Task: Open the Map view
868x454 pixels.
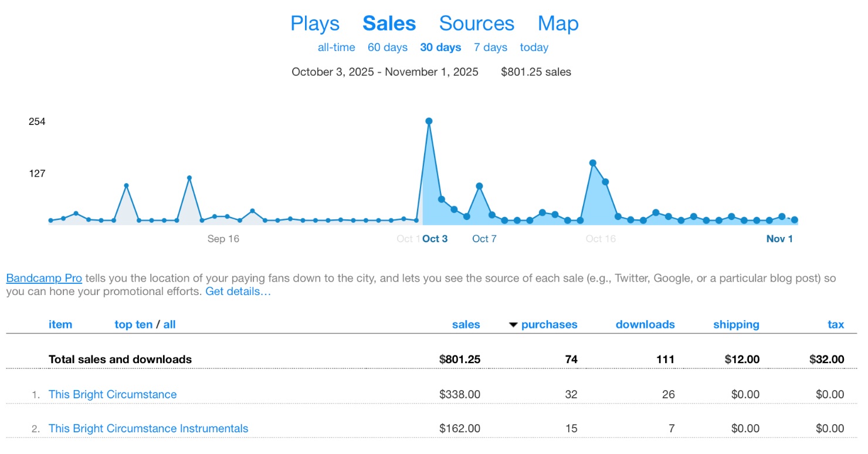Action: click(558, 23)
